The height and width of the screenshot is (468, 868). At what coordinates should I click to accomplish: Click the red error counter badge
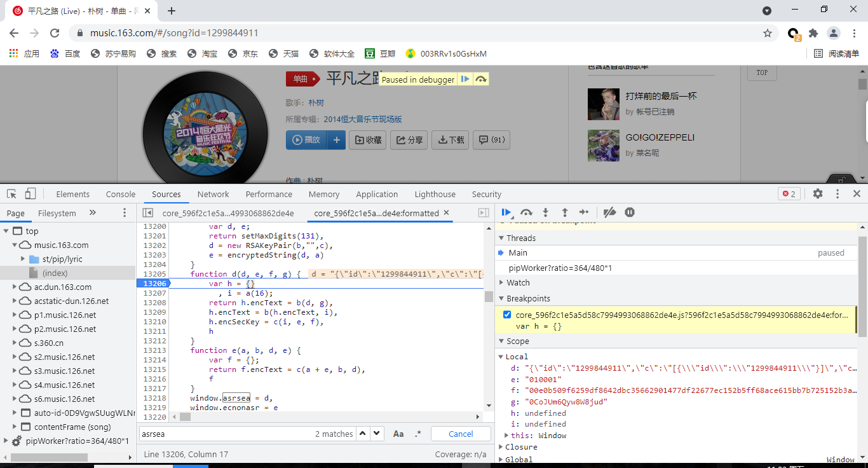pyautogui.click(x=789, y=193)
